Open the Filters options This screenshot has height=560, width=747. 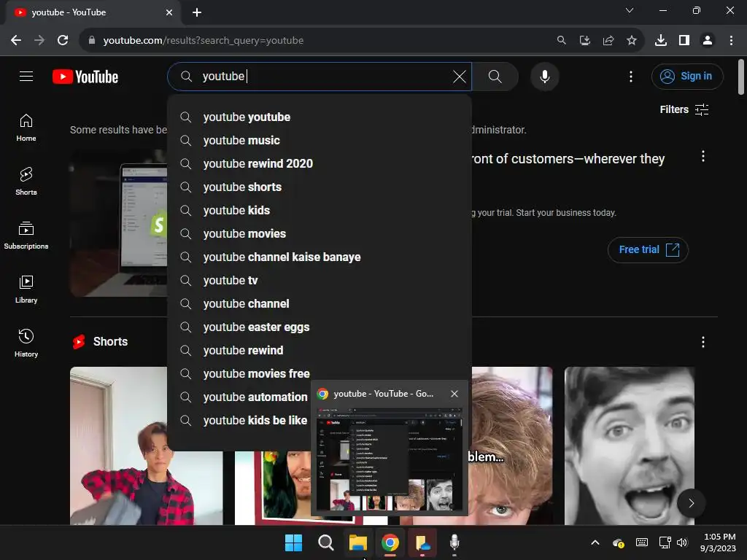tap(684, 109)
